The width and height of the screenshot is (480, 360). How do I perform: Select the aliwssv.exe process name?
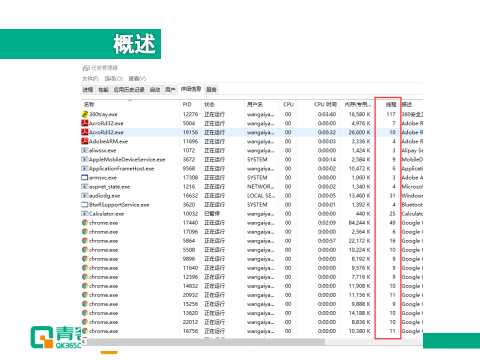point(102,150)
